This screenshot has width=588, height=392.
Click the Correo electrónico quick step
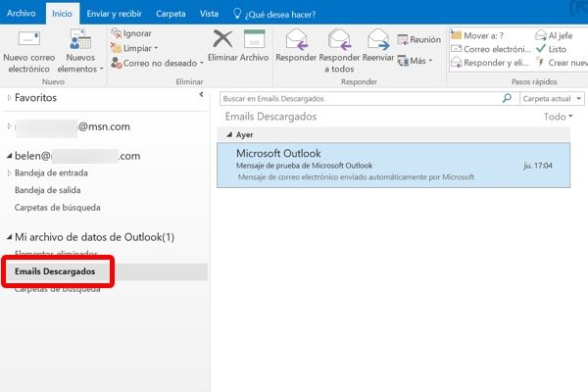click(491, 49)
